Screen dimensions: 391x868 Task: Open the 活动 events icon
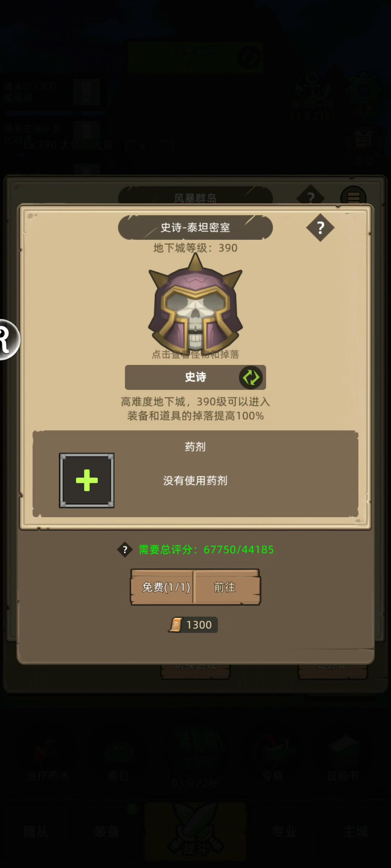click(x=363, y=145)
